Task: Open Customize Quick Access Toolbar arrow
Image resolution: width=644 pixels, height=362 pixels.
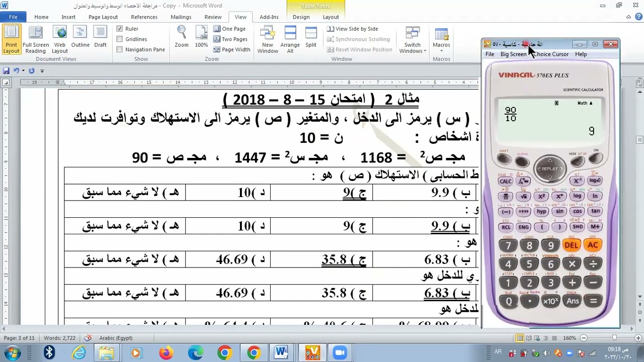Action: (42, 71)
